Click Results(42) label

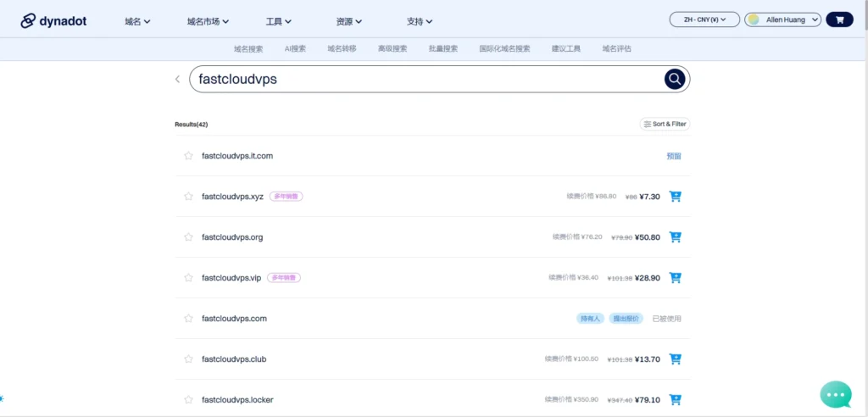point(191,125)
